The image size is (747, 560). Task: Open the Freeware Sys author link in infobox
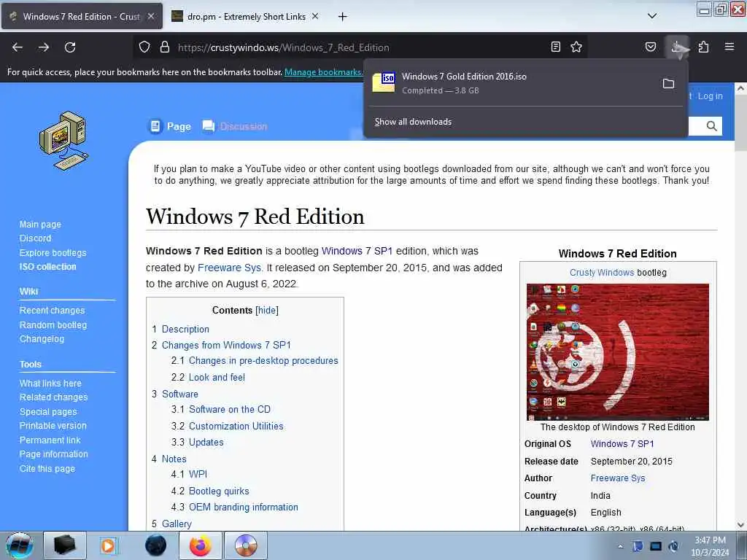click(618, 478)
